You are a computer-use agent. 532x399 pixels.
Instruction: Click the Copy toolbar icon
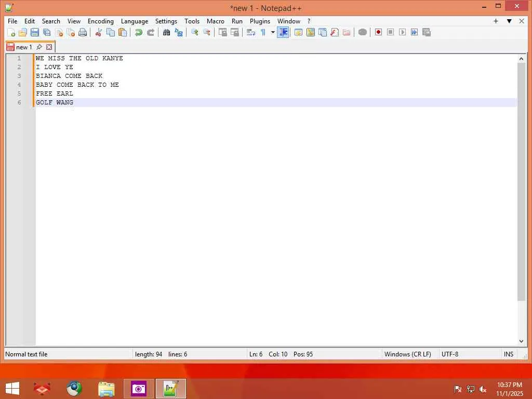click(111, 32)
